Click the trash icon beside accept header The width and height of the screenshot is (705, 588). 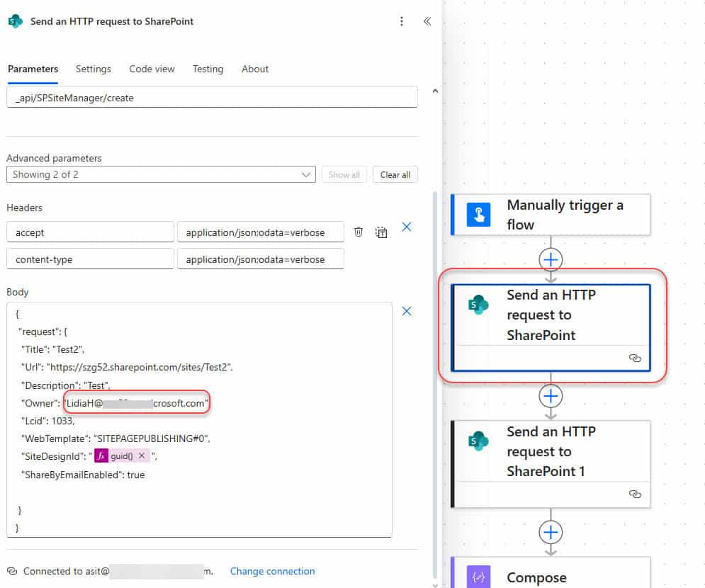tap(359, 232)
